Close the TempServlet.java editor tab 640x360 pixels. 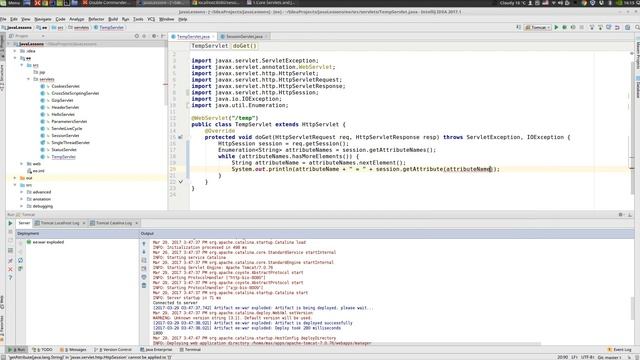[x=213, y=36]
